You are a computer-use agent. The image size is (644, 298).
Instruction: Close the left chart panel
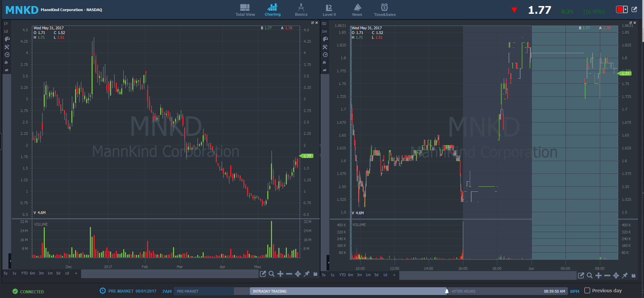[x=316, y=23]
